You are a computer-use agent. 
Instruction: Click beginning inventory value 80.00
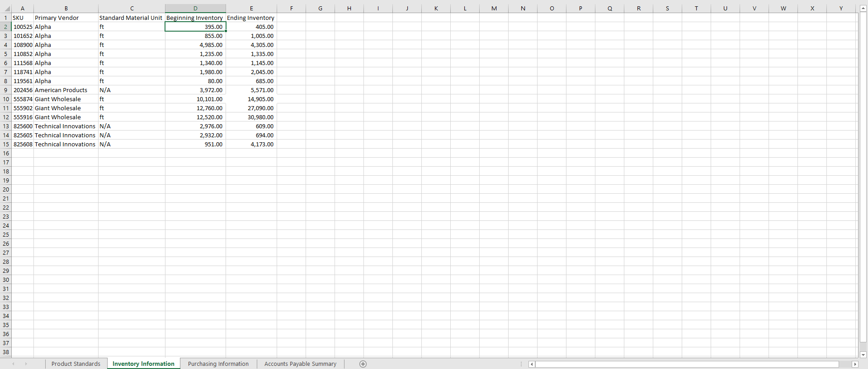195,81
